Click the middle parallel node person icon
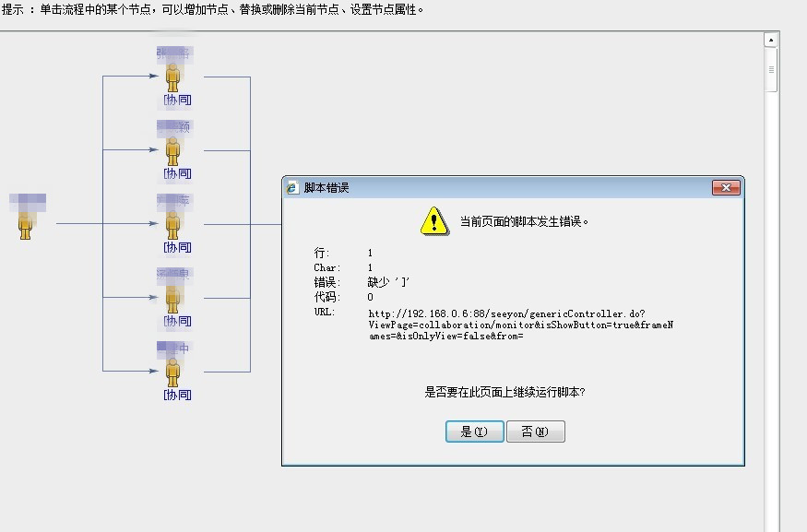807x532 pixels. tap(172, 224)
